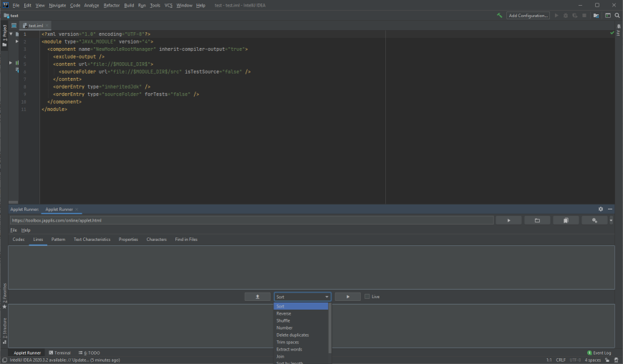This screenshot has height=364, width=623.
Task: Choose Number from the dropdown list
Action: pyautogui.click(x=301, y=328)
